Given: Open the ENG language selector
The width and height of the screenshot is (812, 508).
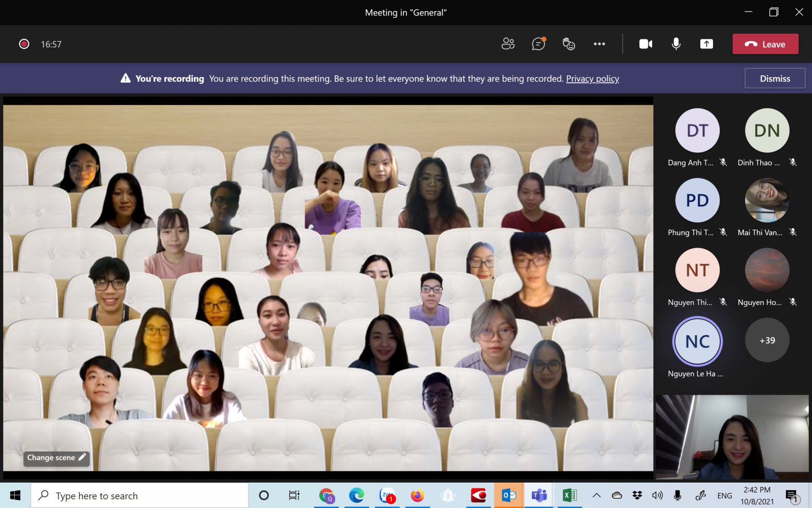Looking at the screenshot, I should pos(724,496).
